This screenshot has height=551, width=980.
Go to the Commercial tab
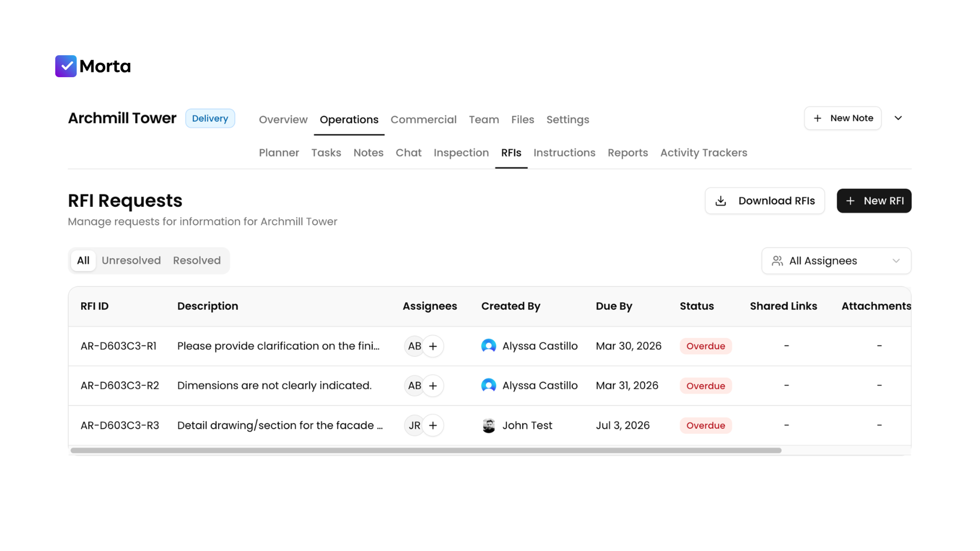coord(423,120)
